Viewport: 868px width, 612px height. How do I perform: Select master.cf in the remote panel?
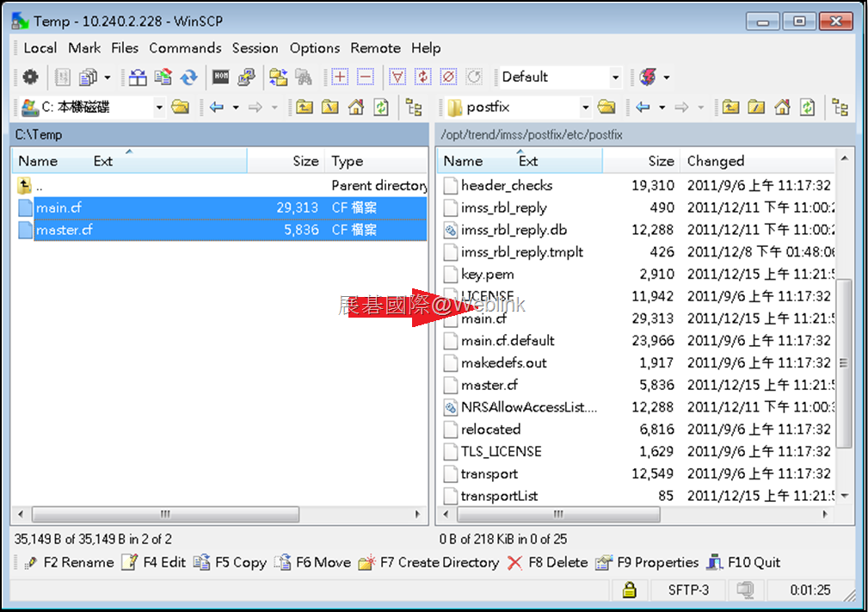pyautogui.click(x=489, y=385)
